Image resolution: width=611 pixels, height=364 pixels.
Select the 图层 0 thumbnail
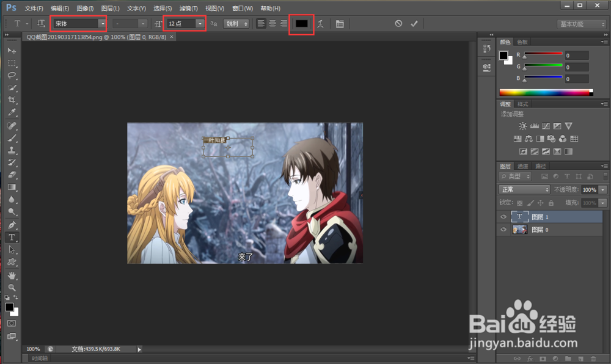[520, 230]
